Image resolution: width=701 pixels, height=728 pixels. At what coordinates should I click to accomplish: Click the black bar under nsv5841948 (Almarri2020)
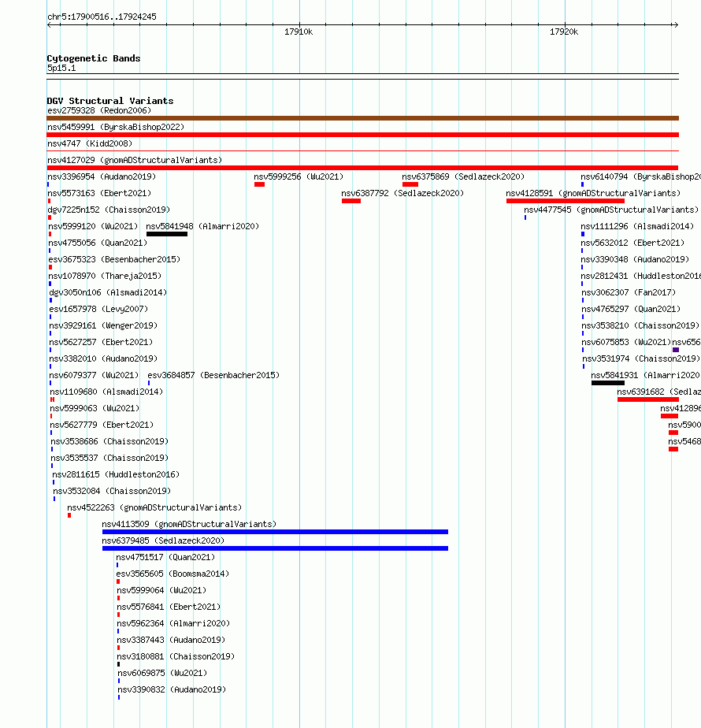[x=167, y=234]
